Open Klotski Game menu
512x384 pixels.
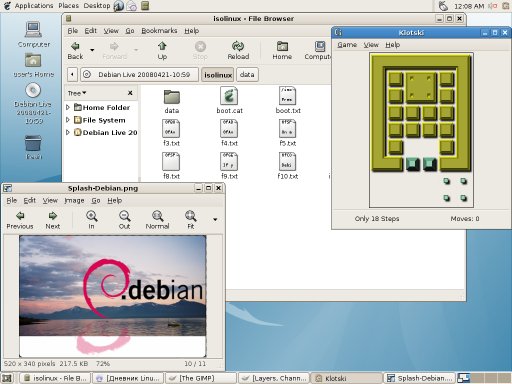(x=347, y=45)
